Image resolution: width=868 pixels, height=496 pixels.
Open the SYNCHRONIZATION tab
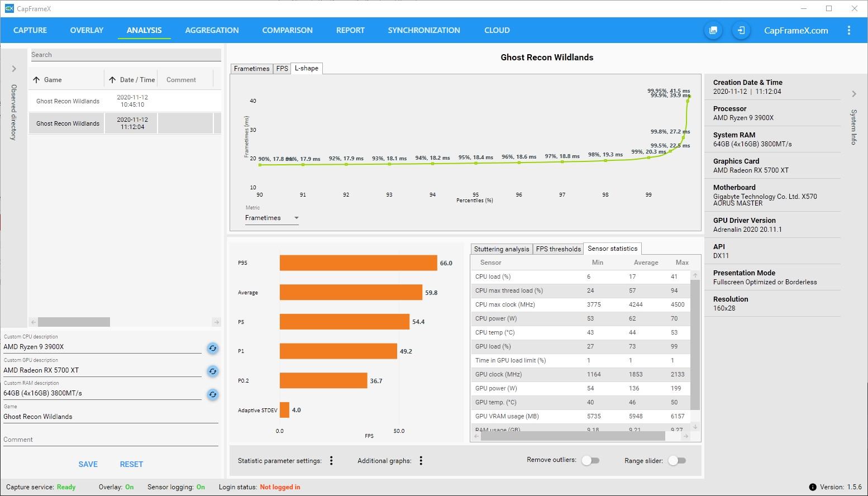pos(424,30)
